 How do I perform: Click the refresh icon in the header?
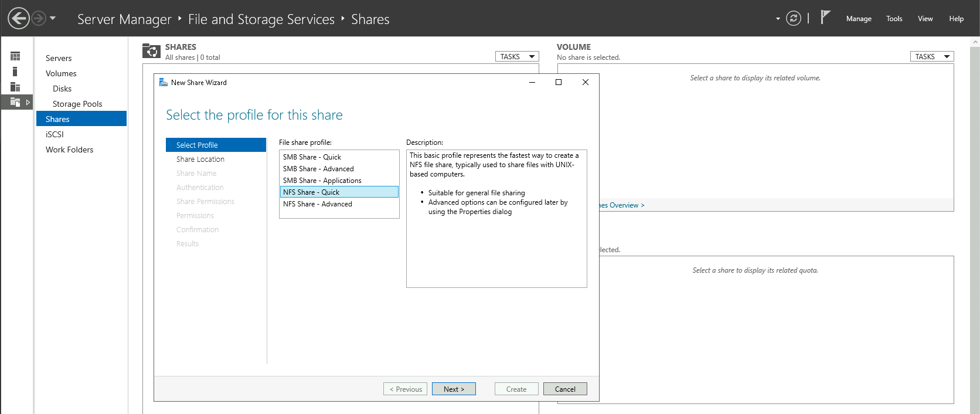coord(793,18)
